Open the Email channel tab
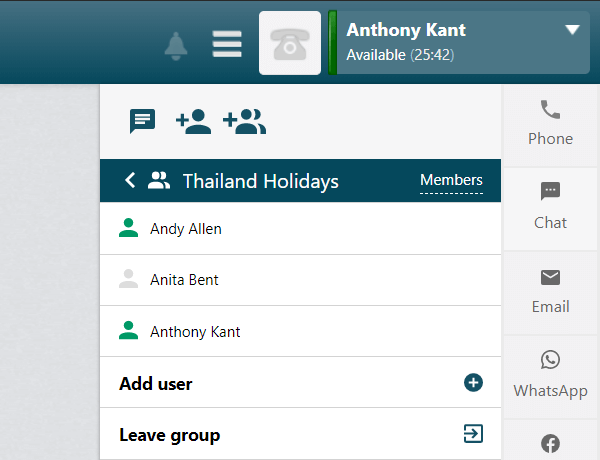Screen dimensions: 600x460 click(x=550, y=293)
